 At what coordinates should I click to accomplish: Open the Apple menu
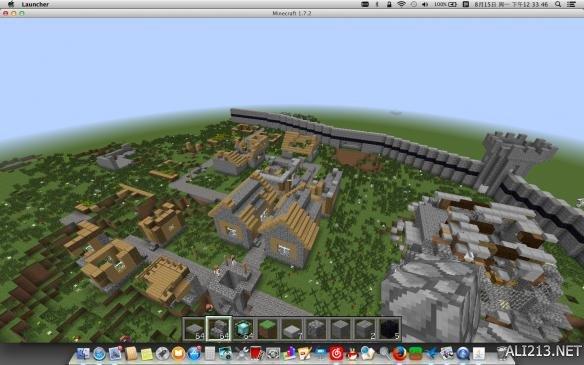[x=11, y=4]
